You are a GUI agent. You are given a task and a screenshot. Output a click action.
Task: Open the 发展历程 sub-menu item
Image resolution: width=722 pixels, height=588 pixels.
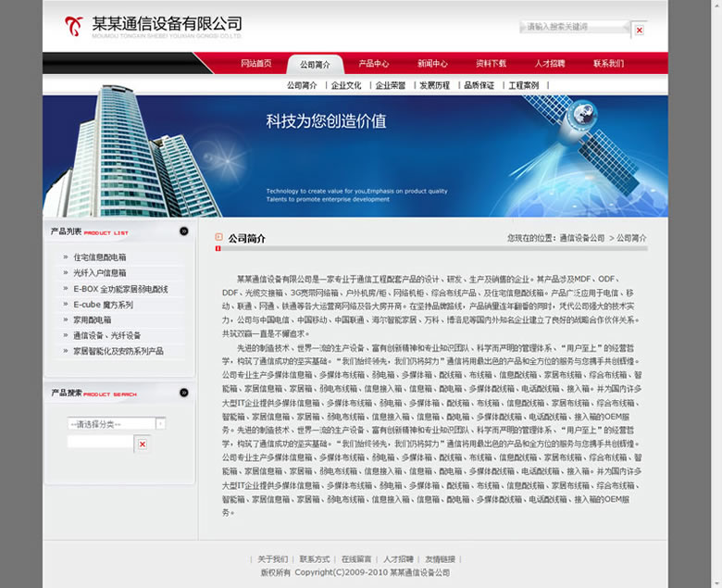(x=434, y=85)
